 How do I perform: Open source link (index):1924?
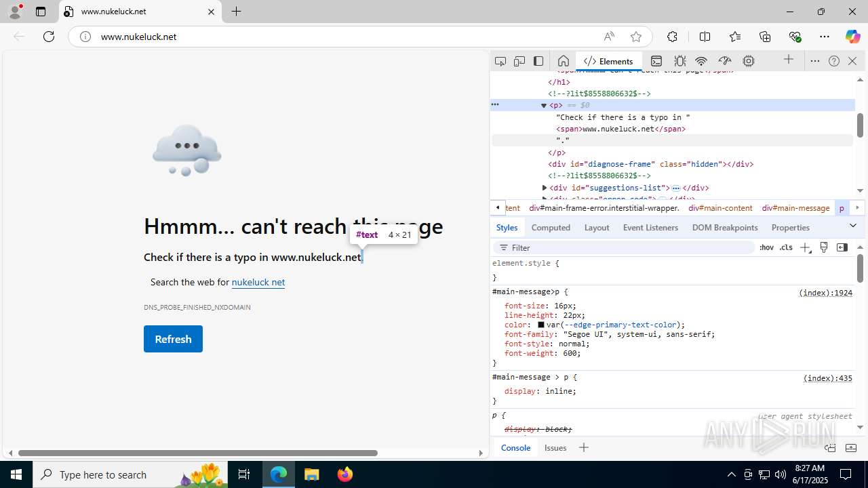[825, 293]
